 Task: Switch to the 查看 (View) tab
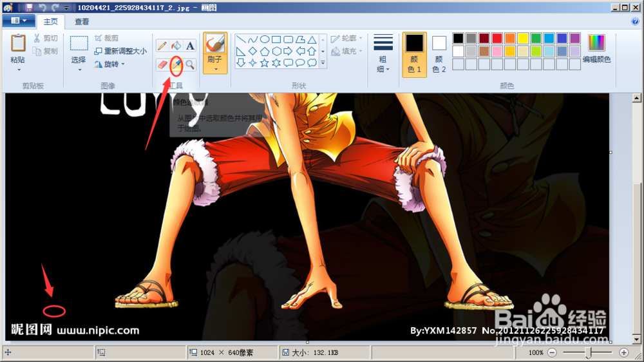tap(82, 21)
